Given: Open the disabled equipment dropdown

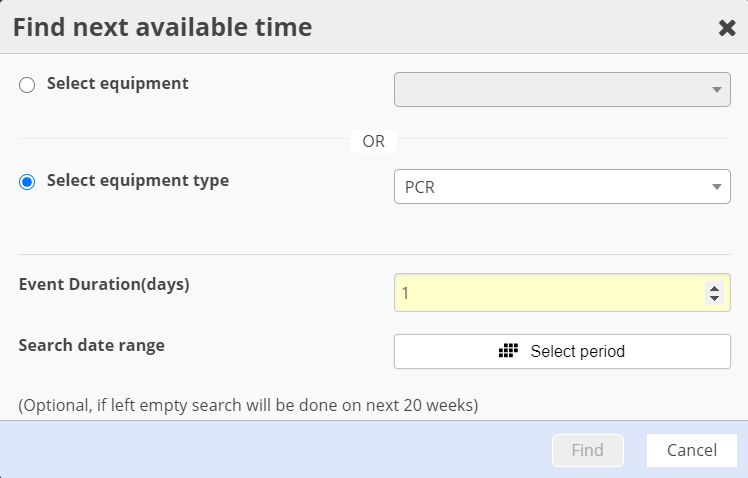Looking at the screenshot, I should tap(552, 89).
